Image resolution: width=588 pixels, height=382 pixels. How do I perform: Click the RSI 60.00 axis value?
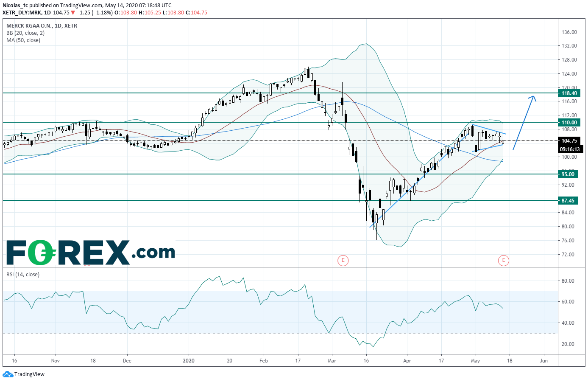tap(568, 302)
